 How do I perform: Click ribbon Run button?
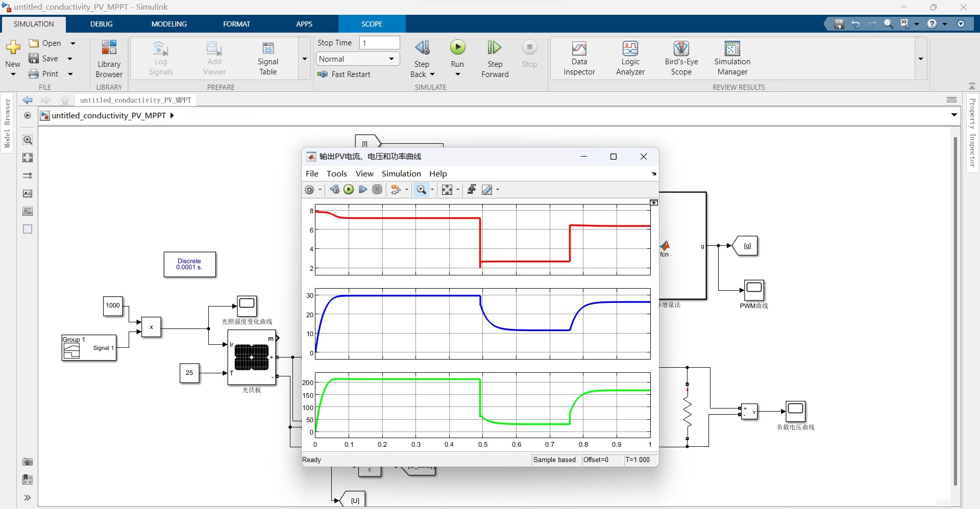[x=457, y=54]
